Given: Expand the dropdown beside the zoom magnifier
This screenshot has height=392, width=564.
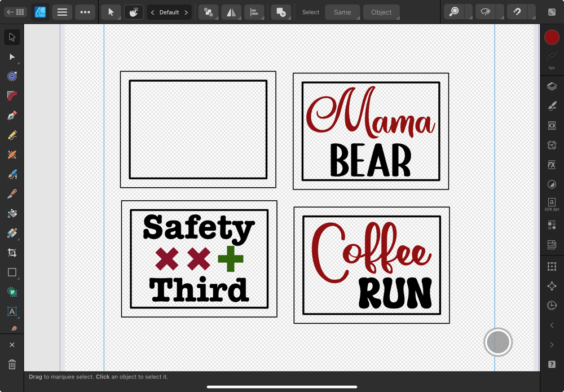Looking at the screenshot, I should (x=469, y=12).
